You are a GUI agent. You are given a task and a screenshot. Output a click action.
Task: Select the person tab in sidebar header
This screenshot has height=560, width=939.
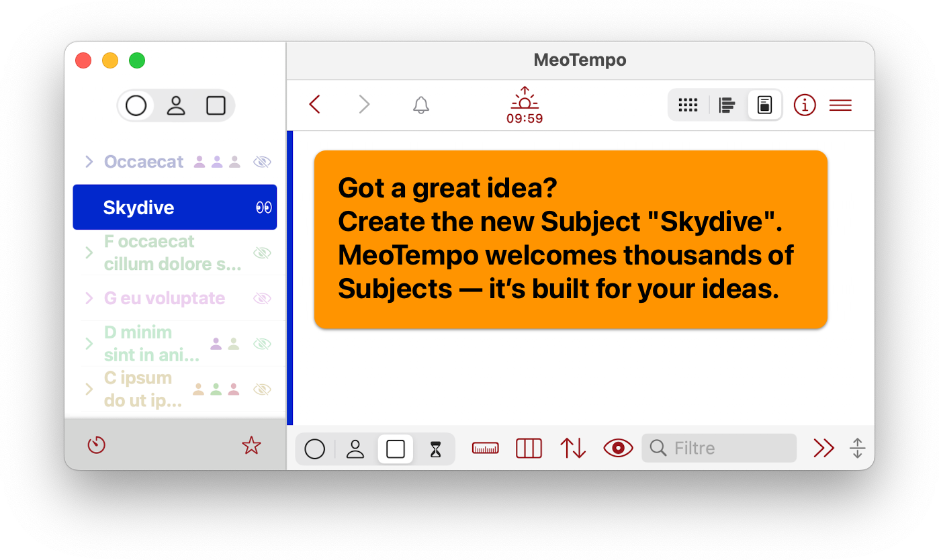click(x=176, y=106)
